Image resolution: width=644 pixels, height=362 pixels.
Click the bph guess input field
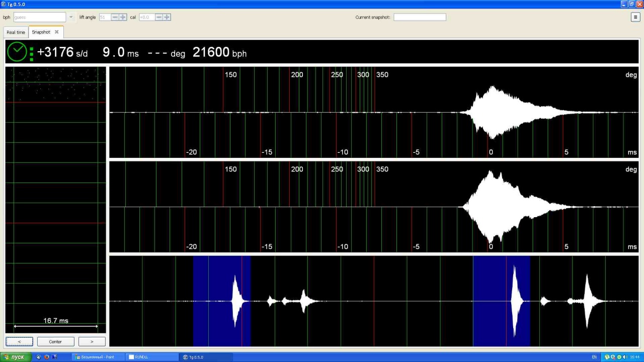(39, 17)
